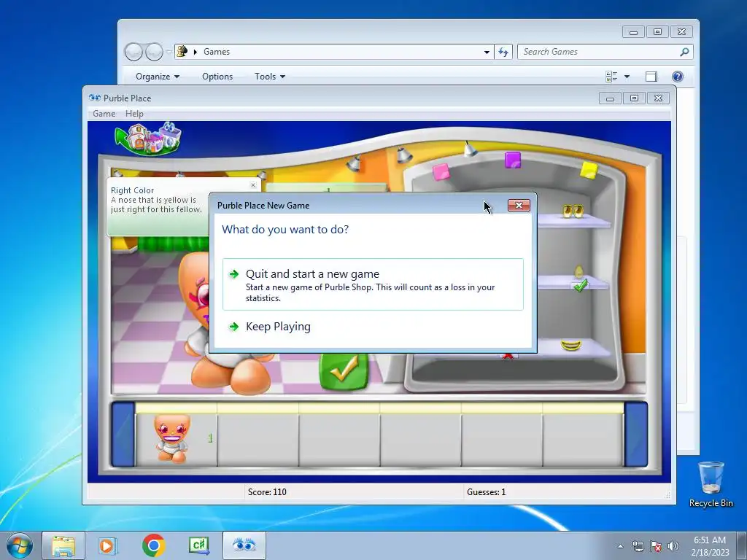Close the Games explorer window

point(682,32)
